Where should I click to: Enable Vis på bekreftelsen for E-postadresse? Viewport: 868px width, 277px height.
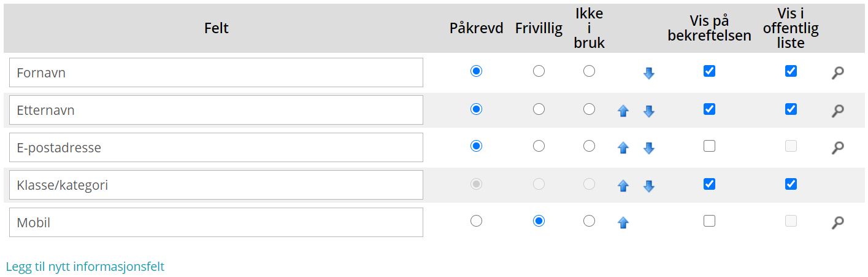pyautogui.click(x=709, y=146)
